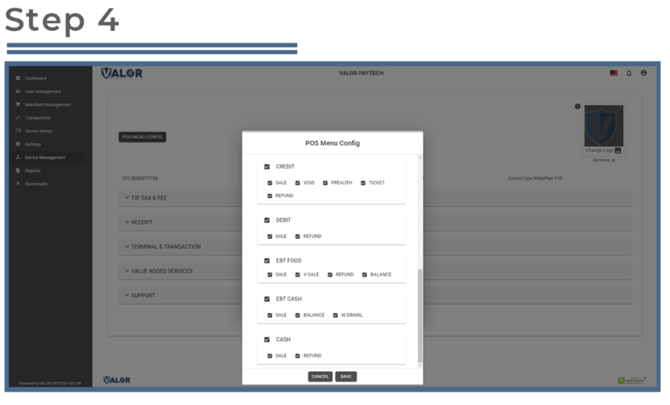Go to Reports menu item
670x405 pixels.
click(x=32, y=171)
